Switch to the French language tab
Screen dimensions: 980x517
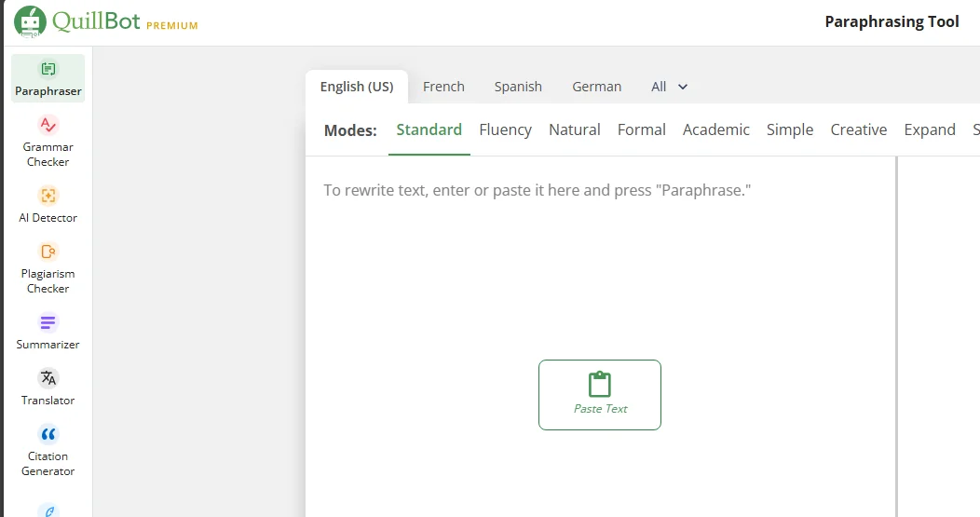click(443, 87)
